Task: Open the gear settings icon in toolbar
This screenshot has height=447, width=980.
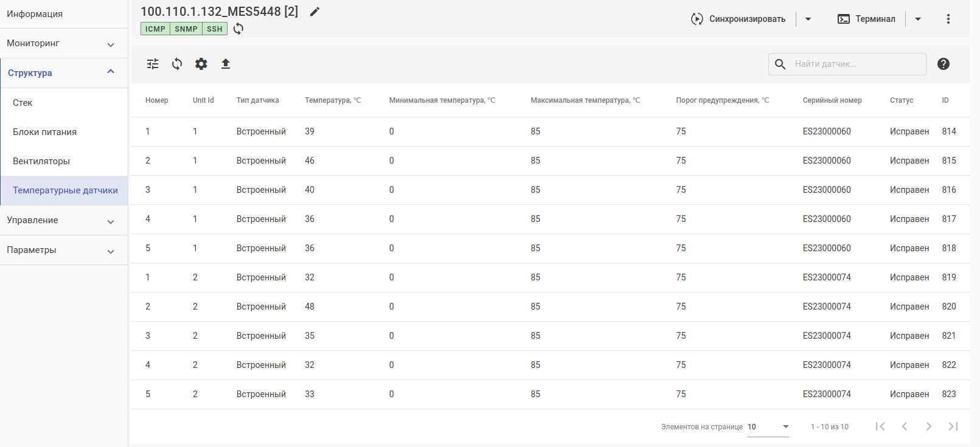Action: tap(201, 64)
